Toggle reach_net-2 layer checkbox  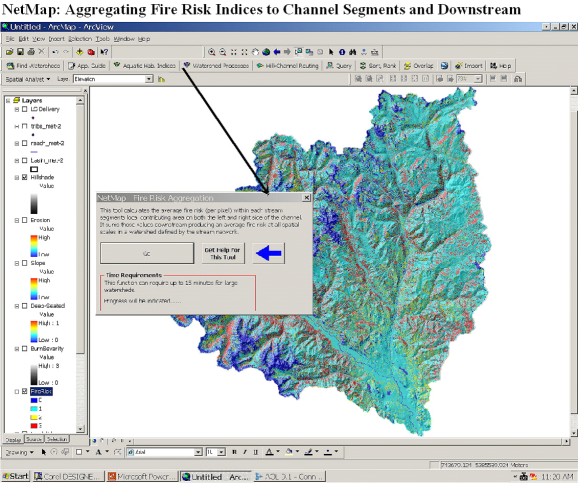[25, 143]
